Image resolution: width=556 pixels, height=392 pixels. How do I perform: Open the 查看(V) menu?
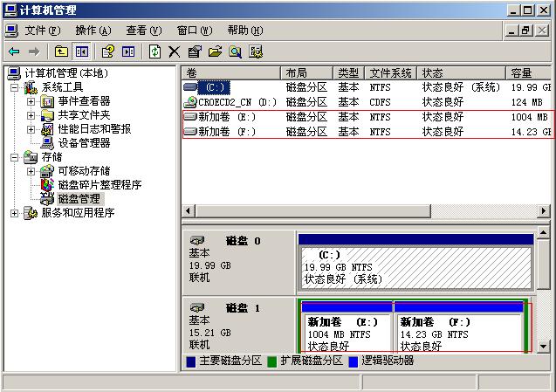click(143, 30)
